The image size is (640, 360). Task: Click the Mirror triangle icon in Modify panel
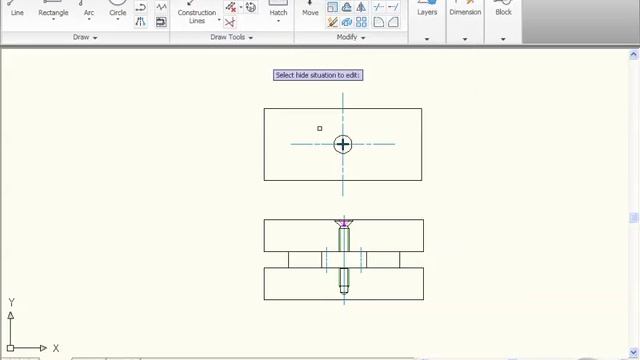click(x=361, y=7)
